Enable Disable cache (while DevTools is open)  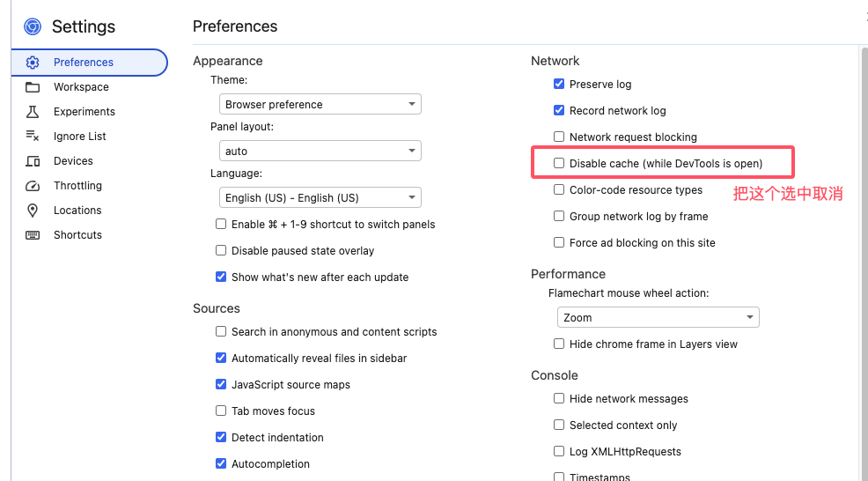coord(559,163)
